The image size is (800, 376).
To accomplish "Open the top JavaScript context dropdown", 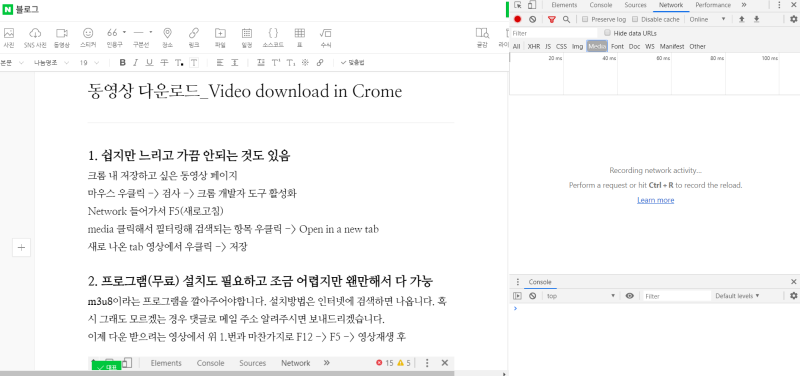I will pyautogui.click(x=581, y=296).
